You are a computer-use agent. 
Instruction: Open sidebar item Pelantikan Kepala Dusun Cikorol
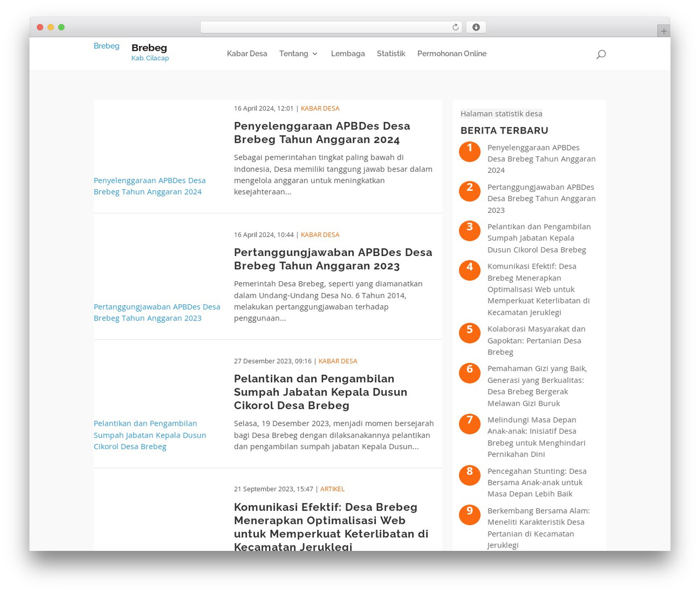coord(539,238)
